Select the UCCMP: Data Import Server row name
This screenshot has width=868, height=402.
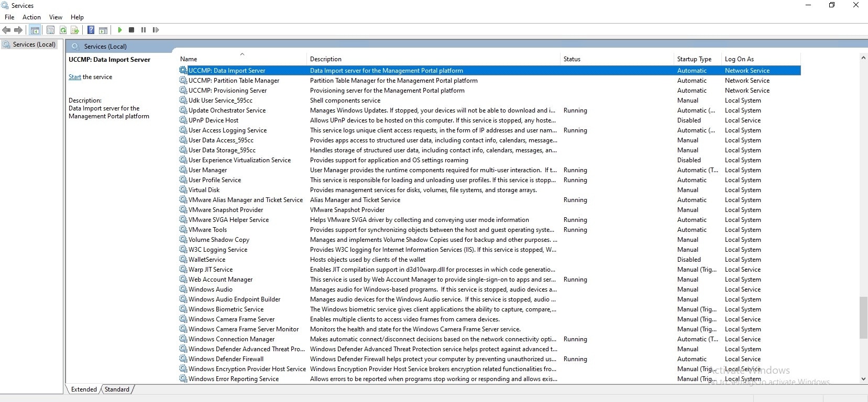pyautogui.click(x=227, y=71)
